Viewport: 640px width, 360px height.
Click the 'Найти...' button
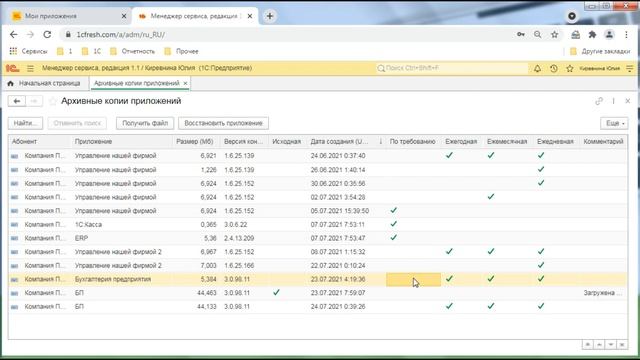(x=25, y=123)
